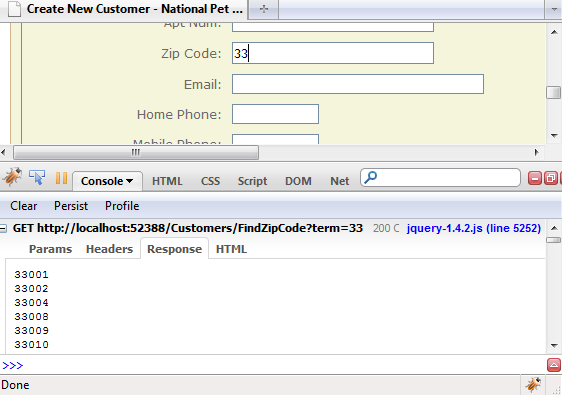Open the tab list dropdown arrow

[553, 9]
